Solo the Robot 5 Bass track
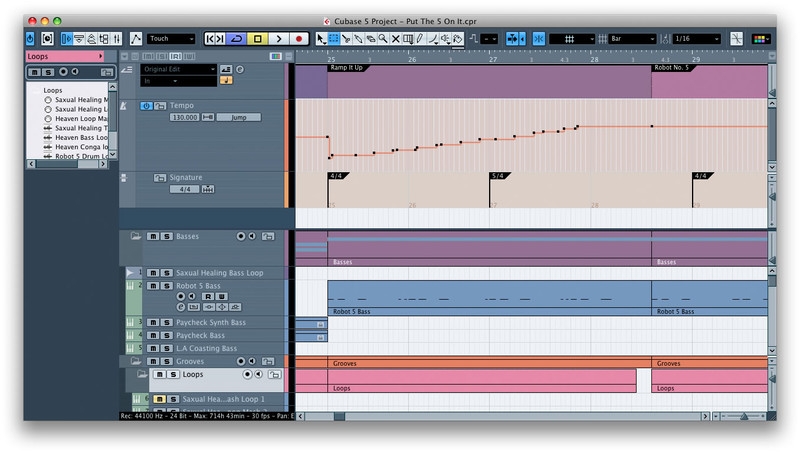The height and width of the screenshot is (453, 800). pos(166,286)
